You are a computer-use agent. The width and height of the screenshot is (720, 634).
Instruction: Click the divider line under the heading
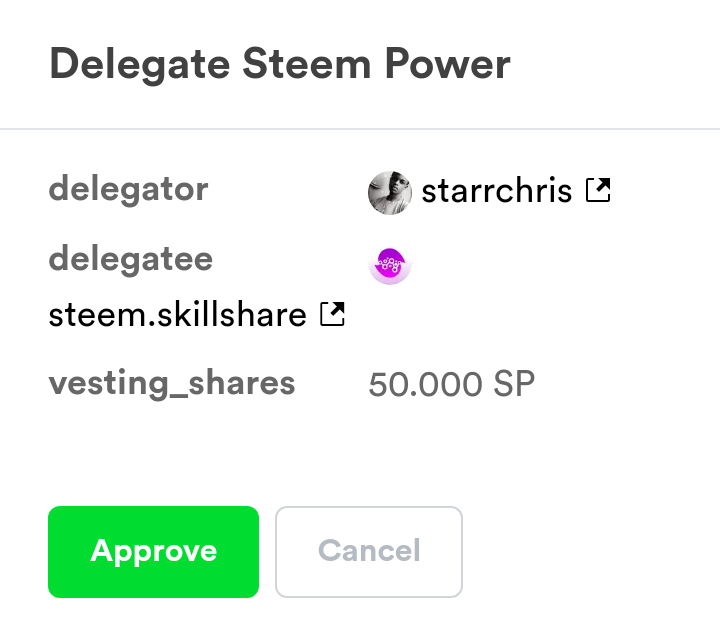coord(360,129)
